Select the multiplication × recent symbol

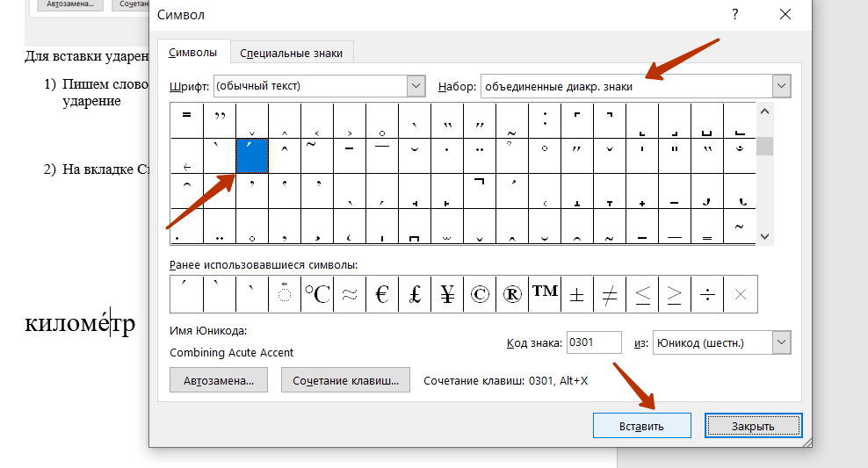click(x=740, y=294)
